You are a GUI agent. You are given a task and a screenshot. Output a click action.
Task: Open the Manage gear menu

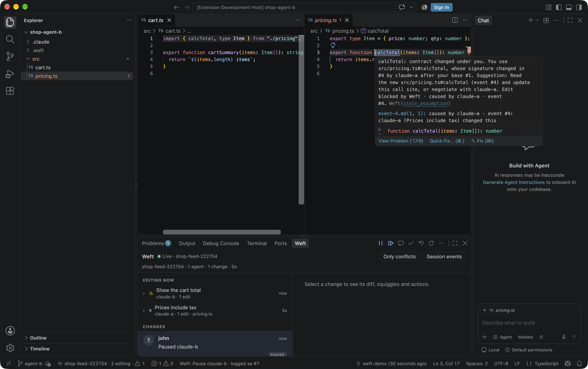10,348
